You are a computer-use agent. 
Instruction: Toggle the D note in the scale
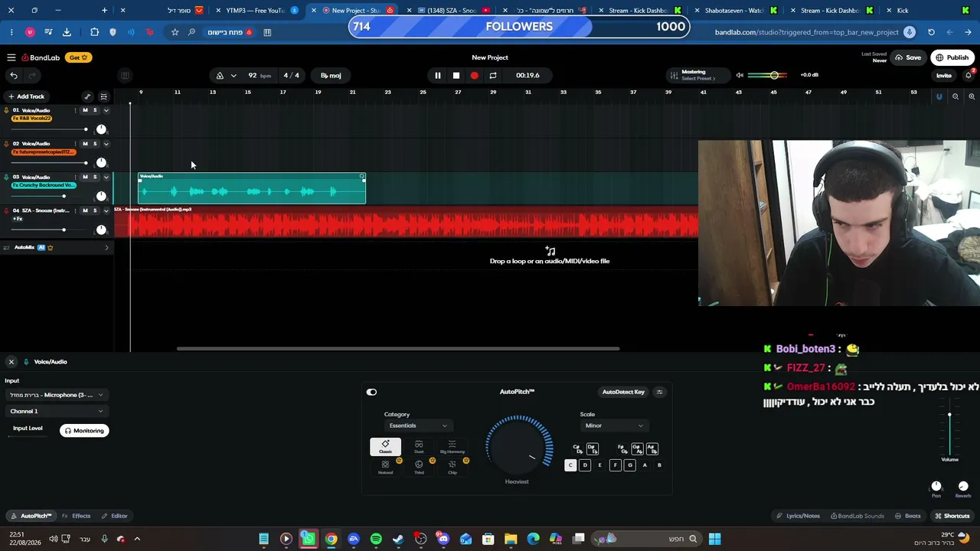coord(585,465)
